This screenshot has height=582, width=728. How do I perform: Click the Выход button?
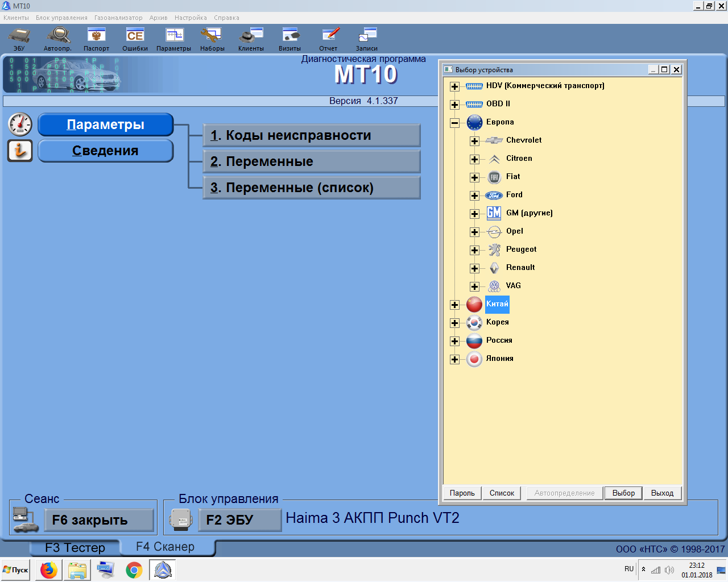(662, 493)
